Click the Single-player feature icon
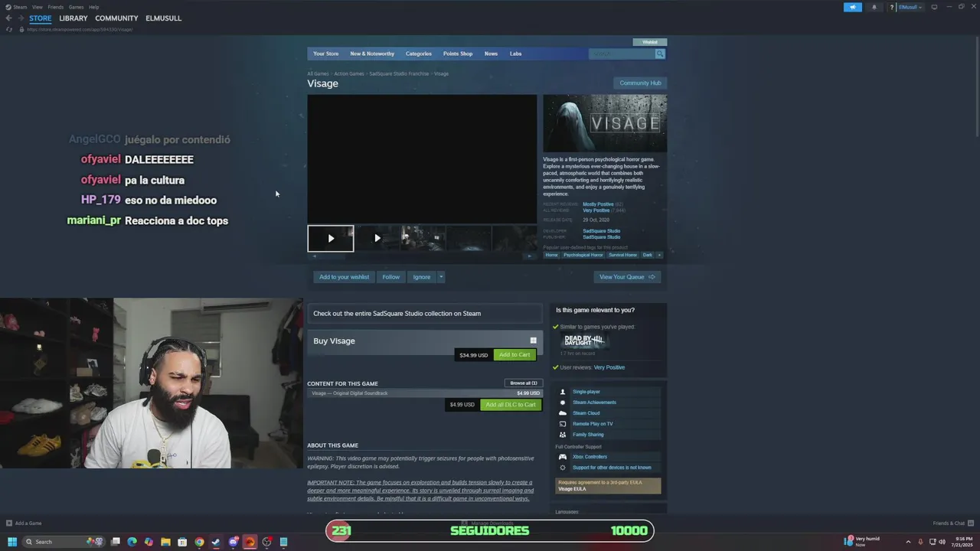980x551 pixels. pyautogui.click(x=563, y=392)
